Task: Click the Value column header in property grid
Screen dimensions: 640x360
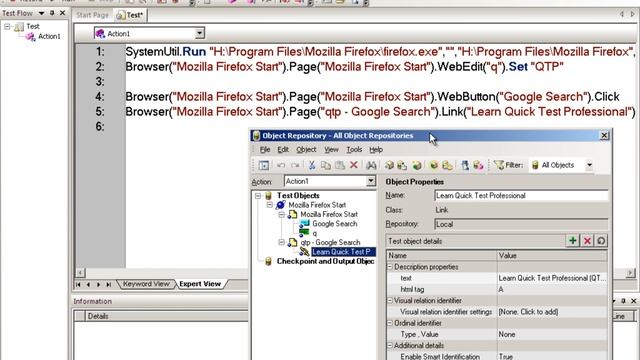Action: coord(552,256)
